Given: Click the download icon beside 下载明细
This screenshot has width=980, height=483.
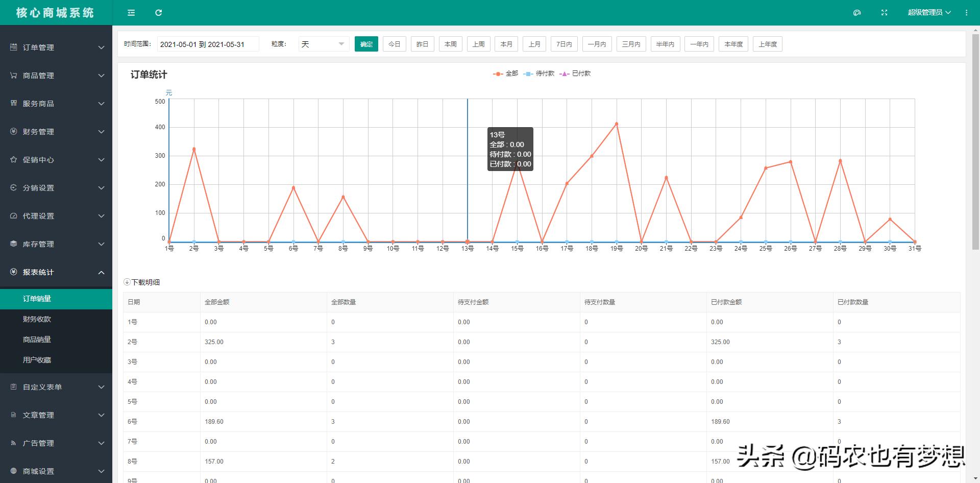Looking at the screenshot, I should 127,282.
